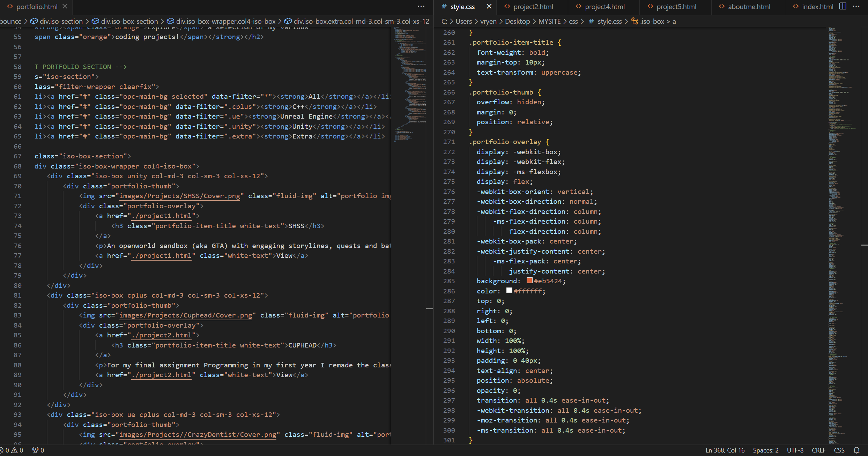Click the right editor minimap
This screenshot has height=456, width=868.
tap(844, 236)
